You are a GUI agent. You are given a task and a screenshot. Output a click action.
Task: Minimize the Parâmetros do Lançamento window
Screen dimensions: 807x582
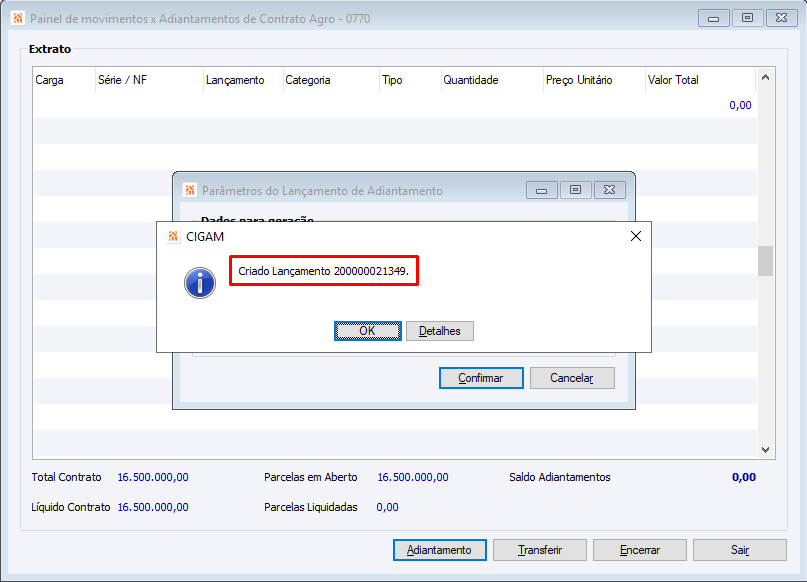click(541, 190)
